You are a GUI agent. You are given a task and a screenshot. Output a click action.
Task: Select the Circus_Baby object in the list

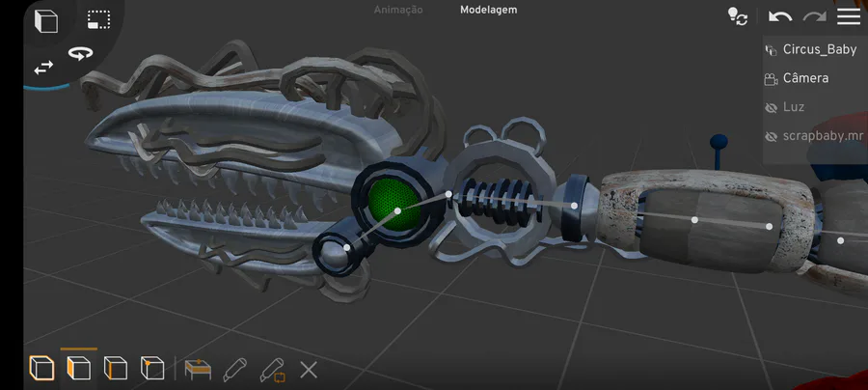[x=819, y=50]
